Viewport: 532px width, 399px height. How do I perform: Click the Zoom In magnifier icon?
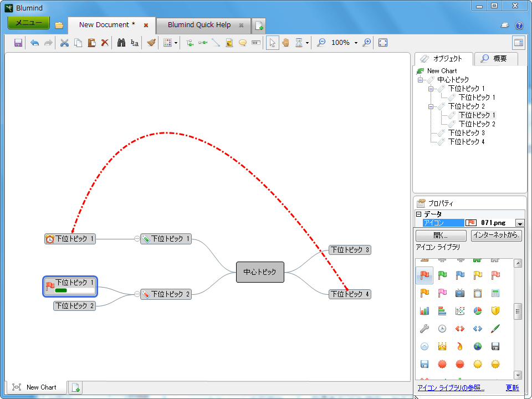(366, 43)
